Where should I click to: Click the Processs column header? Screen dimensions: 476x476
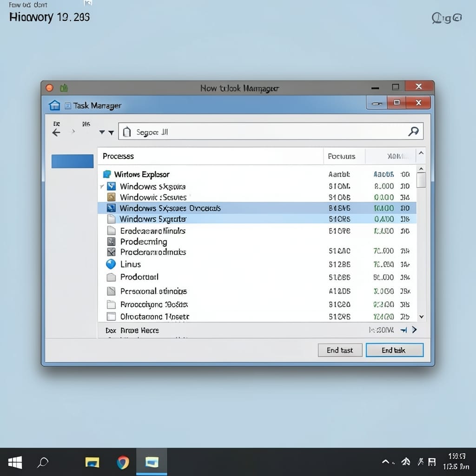click(x=211, y=156)
